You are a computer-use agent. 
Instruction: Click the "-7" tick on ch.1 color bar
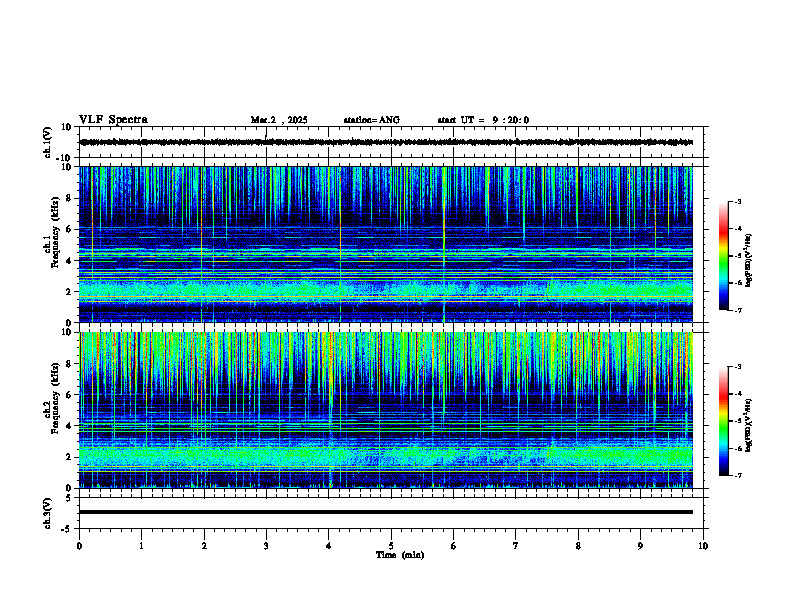click(738, 310)
